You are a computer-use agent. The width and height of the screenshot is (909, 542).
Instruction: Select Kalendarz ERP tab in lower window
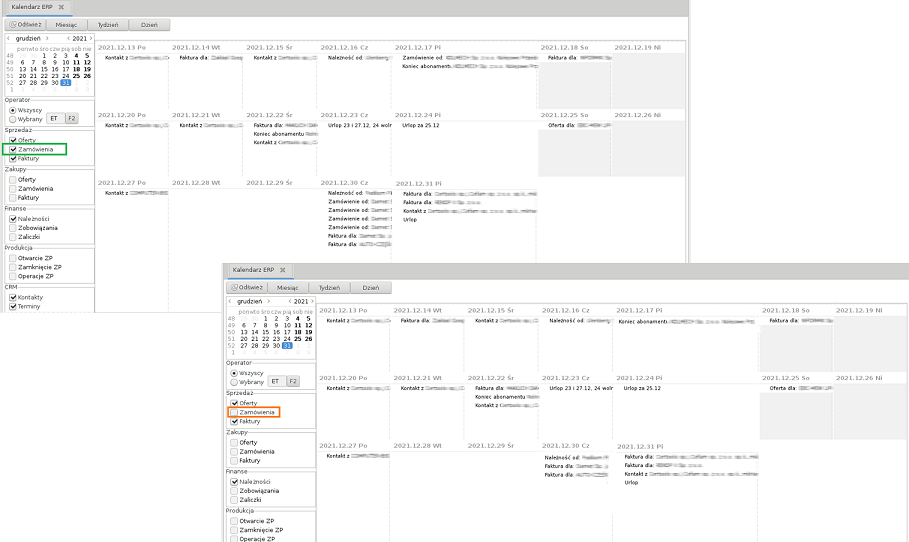click(253, 270)
